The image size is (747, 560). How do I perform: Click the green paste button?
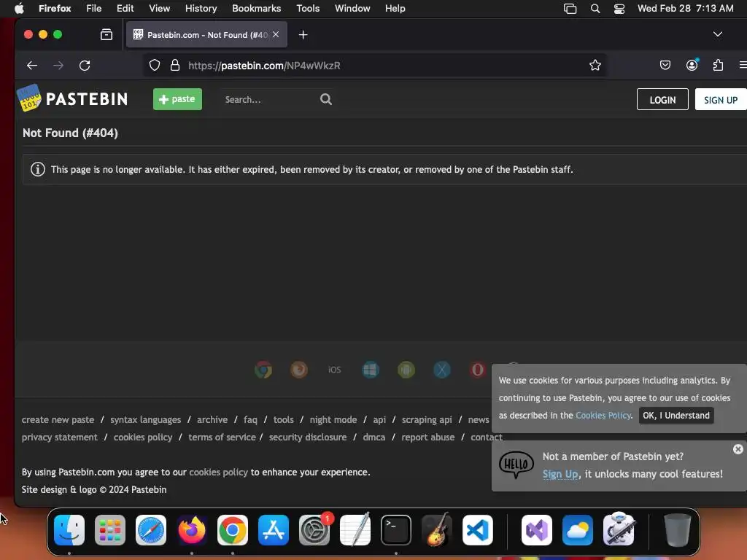click(x=177, y=99)
